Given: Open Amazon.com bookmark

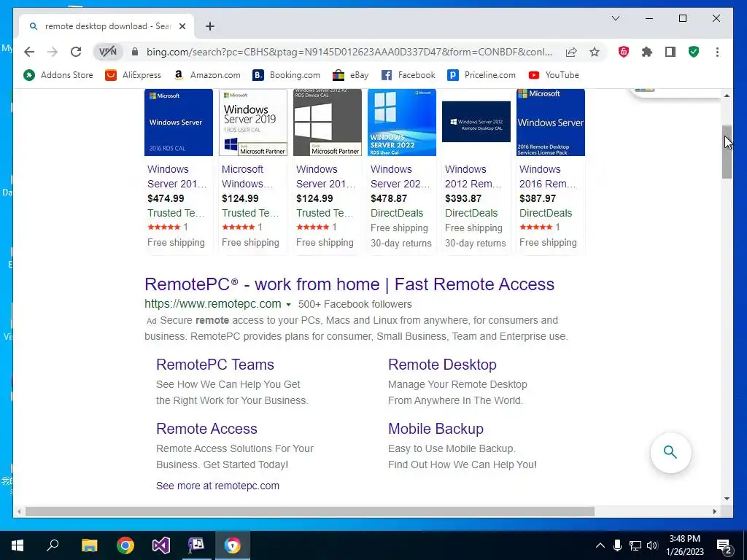Looking at the screenshot, I should click(x=206, y=75).
